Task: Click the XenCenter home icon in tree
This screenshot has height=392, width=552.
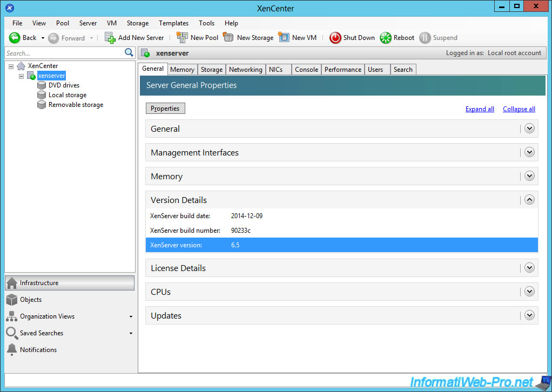Action: point(21,66)
